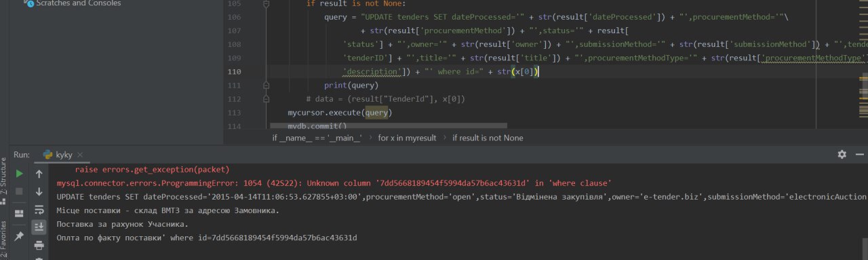Jump down the stack trace with down arrow
The width and height of the screenshot is (868, 260).
click(x=39, y=191)
